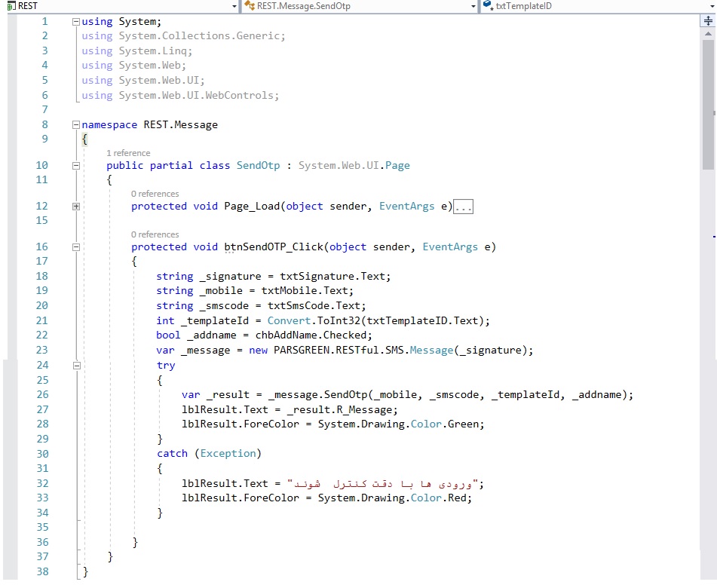The image size is (717, 588).
Task: Open the REST.Message.SendOtp type dropdown
Action: [x=473, y=6]
